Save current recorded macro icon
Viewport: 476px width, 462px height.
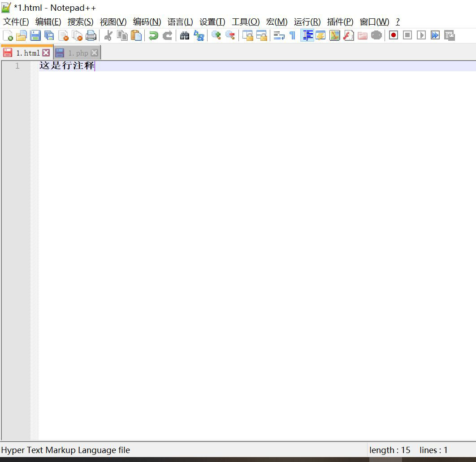449,35
